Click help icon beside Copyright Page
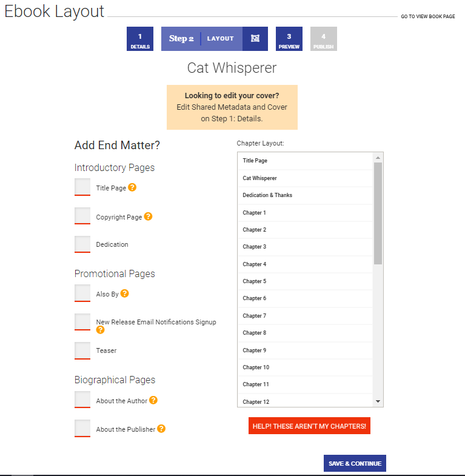The image size is (465, 476). click(148, 216)
